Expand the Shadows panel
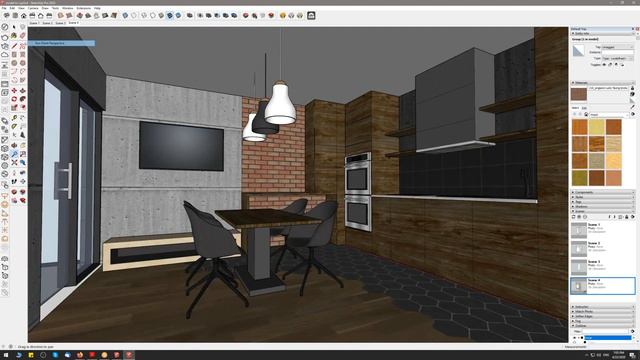640x360 pixels. point(603,207)
